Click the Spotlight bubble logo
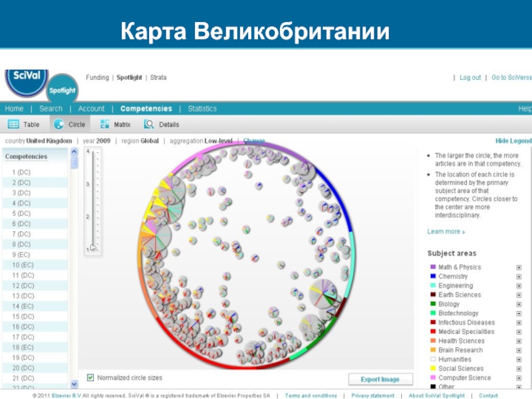 [x=62, y=90]
